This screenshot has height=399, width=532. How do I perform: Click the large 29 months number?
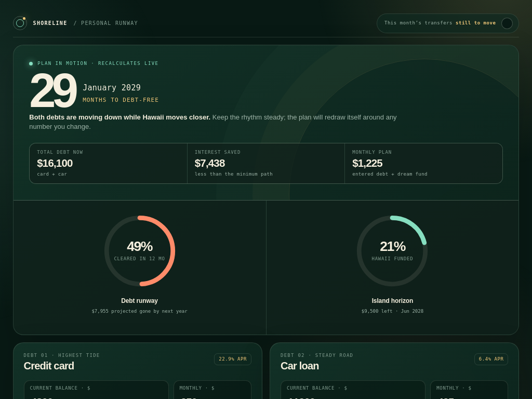(x=53, y=90)
